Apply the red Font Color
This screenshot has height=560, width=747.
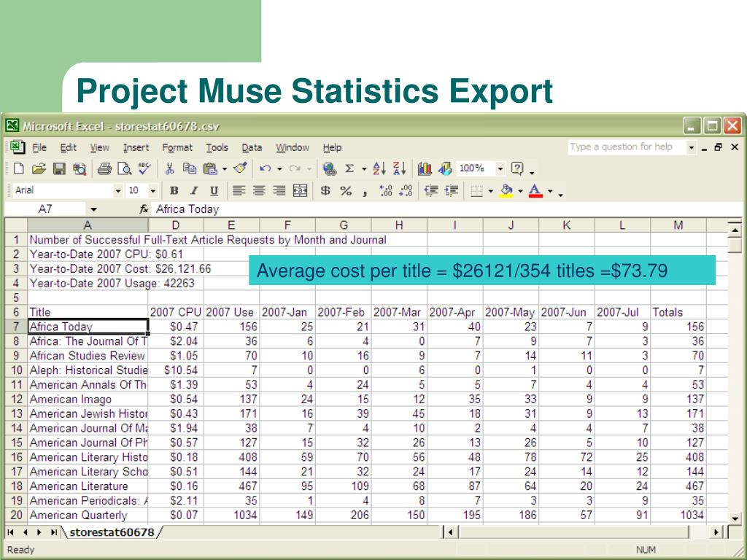click(x=536, y=192)
